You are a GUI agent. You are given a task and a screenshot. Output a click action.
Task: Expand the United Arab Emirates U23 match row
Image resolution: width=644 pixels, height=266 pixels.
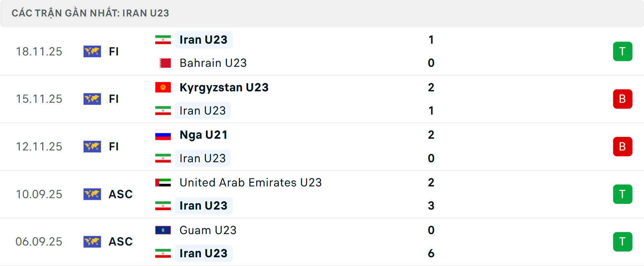[x=322, y=194]
